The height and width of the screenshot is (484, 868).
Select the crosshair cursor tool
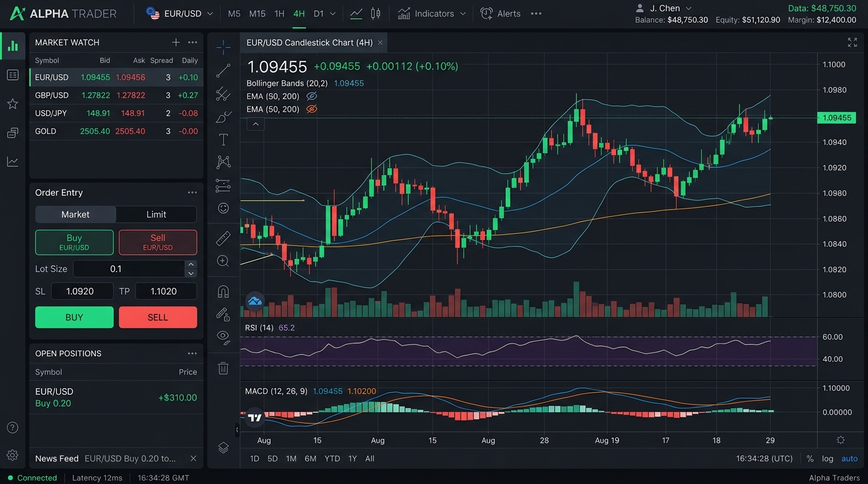[x=223, y=47]
